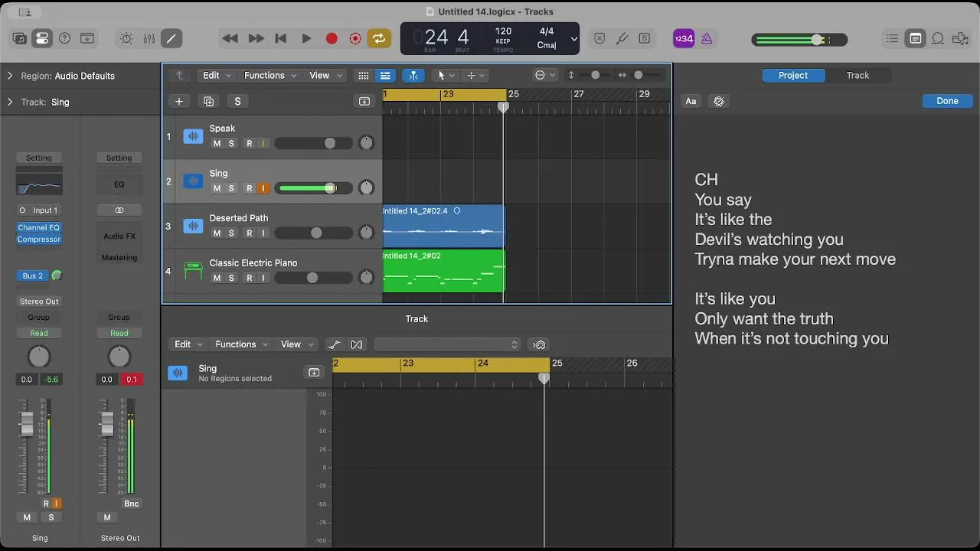
Task: Toggle the Editors pencil icon
Action: (171, 38)
